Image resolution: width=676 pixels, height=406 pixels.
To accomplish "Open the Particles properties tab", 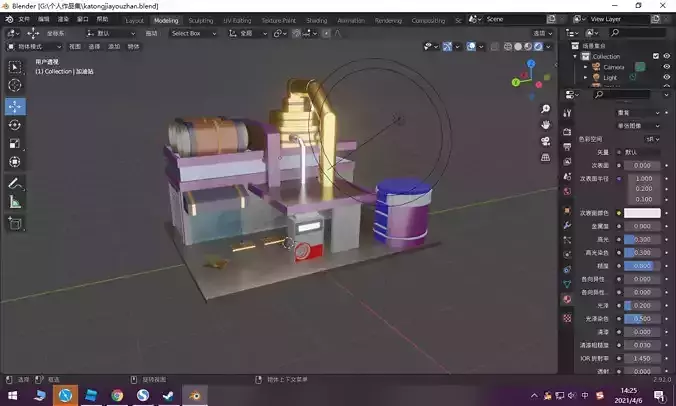I will click(567, 240).
